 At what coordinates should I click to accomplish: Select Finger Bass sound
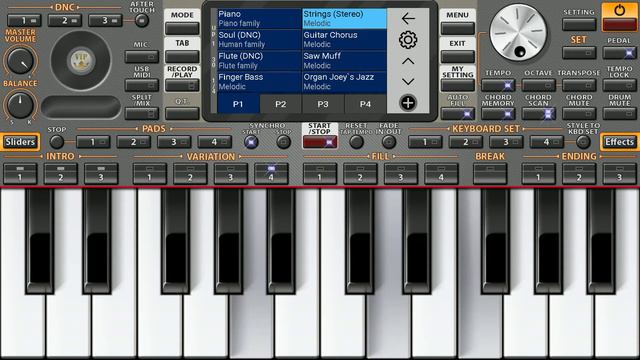click(259, 82)
